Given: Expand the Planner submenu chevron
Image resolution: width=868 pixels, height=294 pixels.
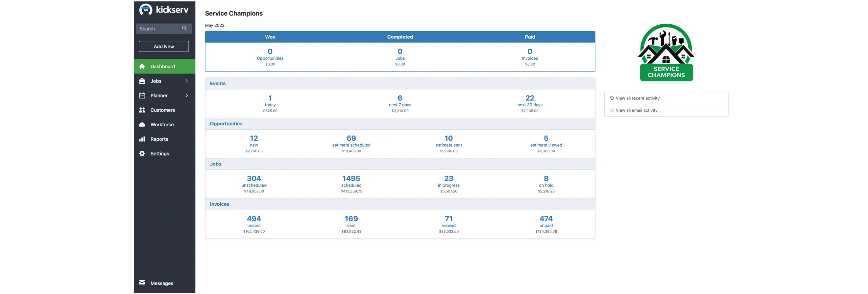Looking at the screenshot, I should point(186,95).
